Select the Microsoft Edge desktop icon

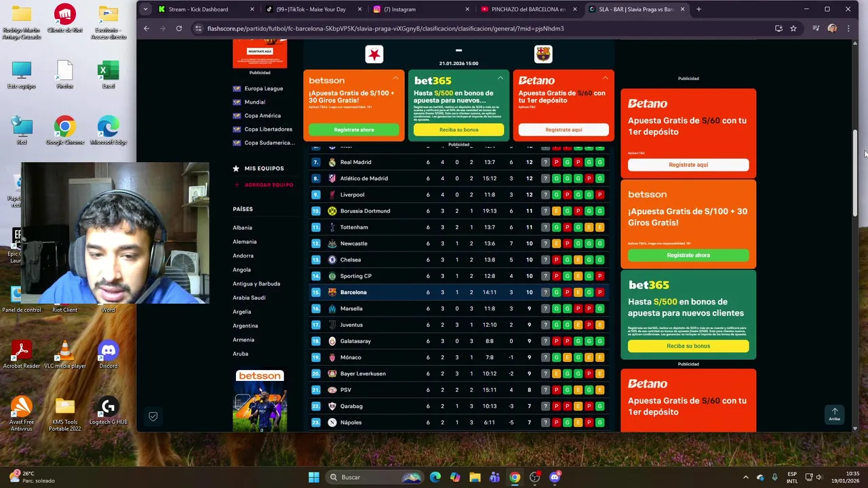pos(108,131)
